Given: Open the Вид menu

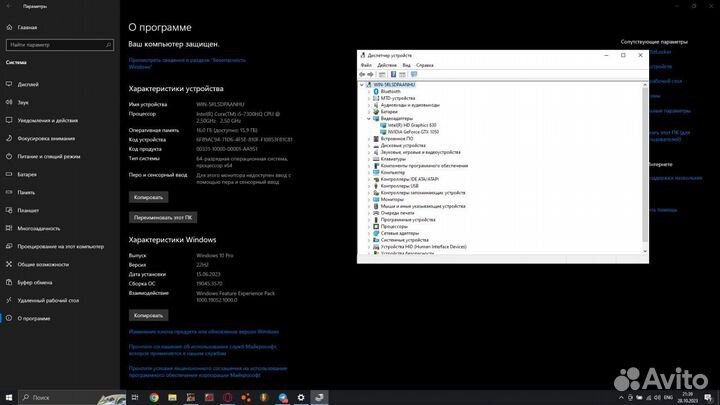Looking at the screenshot, I should point(406,65).
